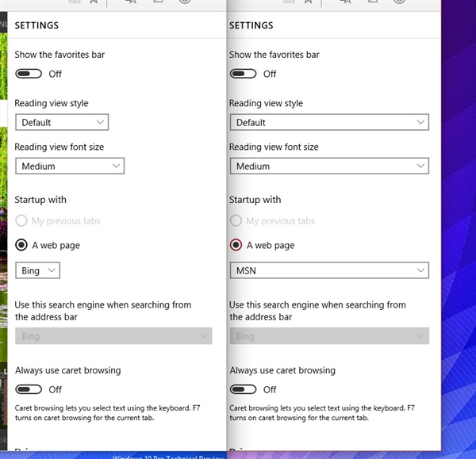Toggle favorites bar switch in right settings panel
The height and width of the screenshot is (459, 476).
tap(243, 74)
